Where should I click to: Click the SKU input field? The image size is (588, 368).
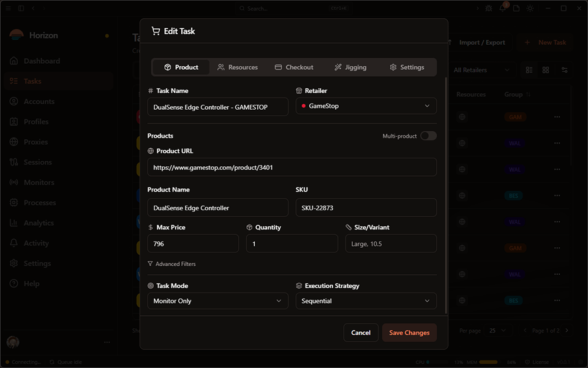tap(366, 208)
